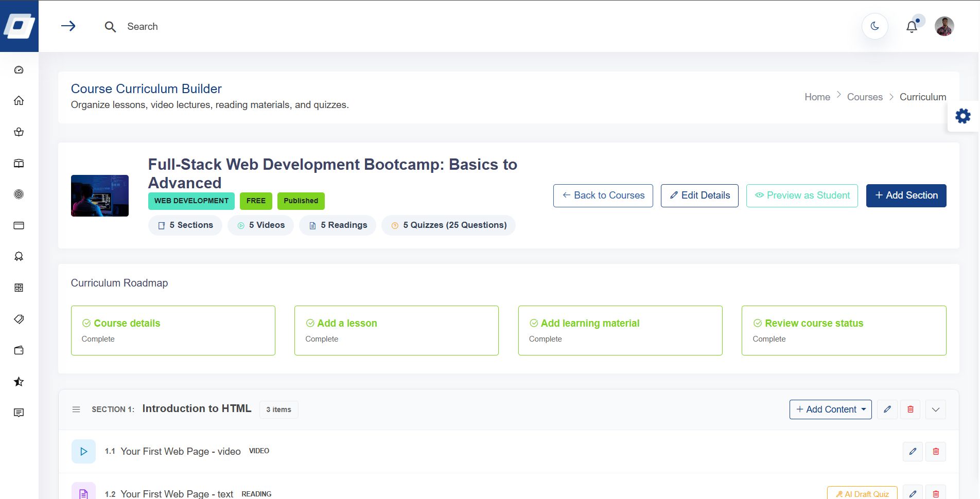
Task: Open the credit card icon in the sidebar
Action: 19,226
